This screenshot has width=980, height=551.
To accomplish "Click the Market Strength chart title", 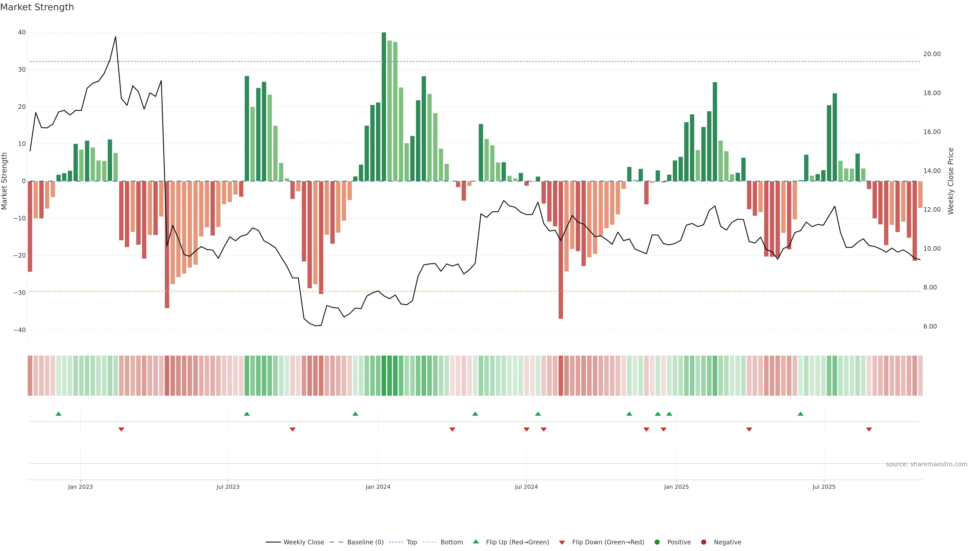I will (x=37, y=7).
